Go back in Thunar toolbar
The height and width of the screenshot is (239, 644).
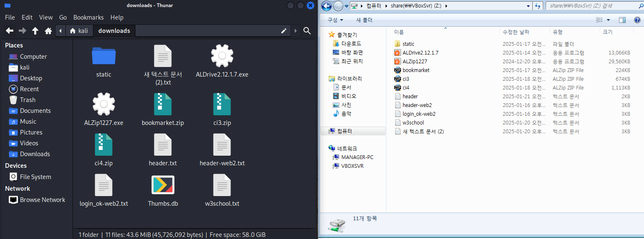(10, 31)
